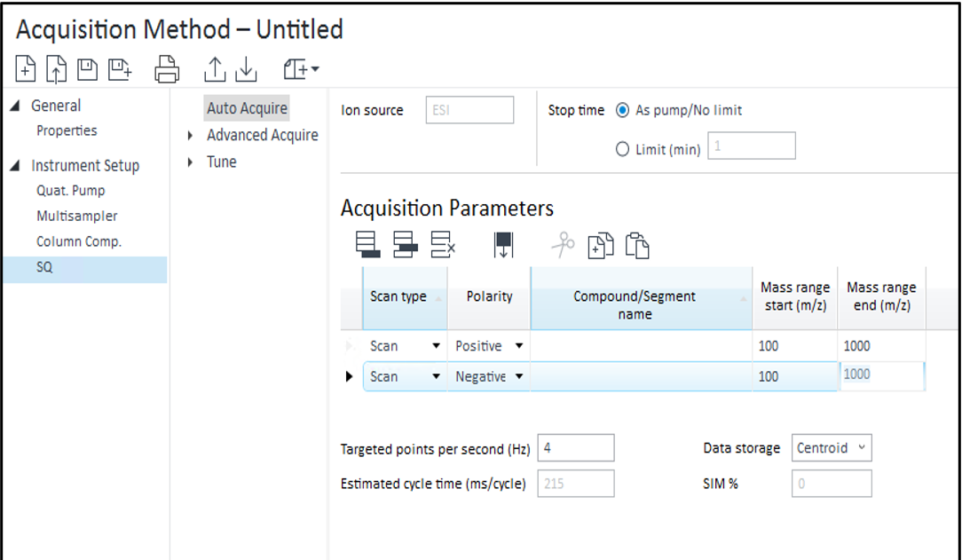Click the row selector arrow of Negative row

[349, 376]
